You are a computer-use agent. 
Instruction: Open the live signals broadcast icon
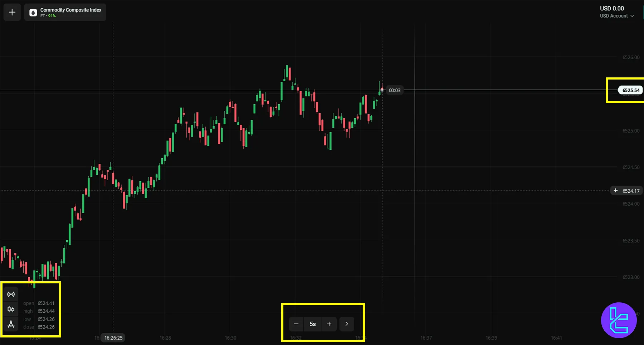[11, 294]
